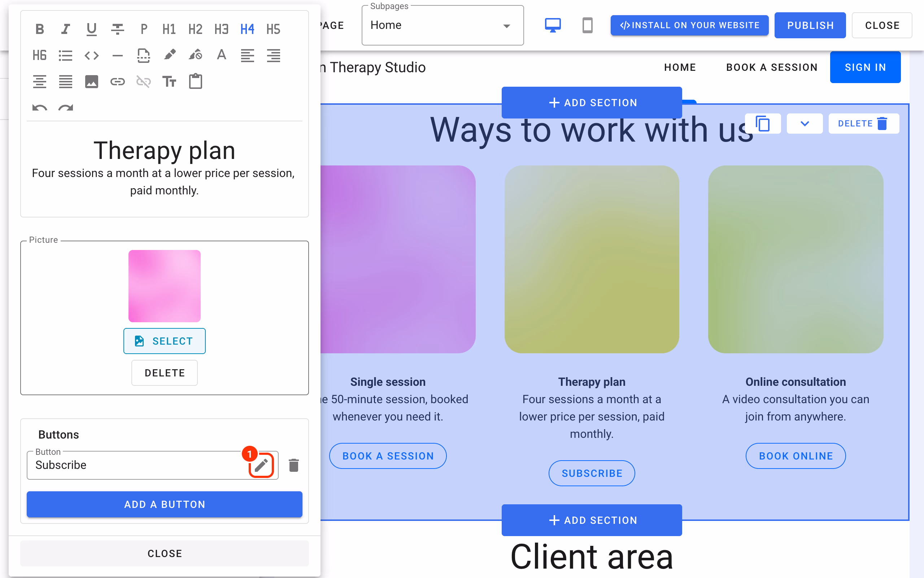Screen dimensions: 924x578
Task: Apply H1 heading style
Action: point(169,29)
